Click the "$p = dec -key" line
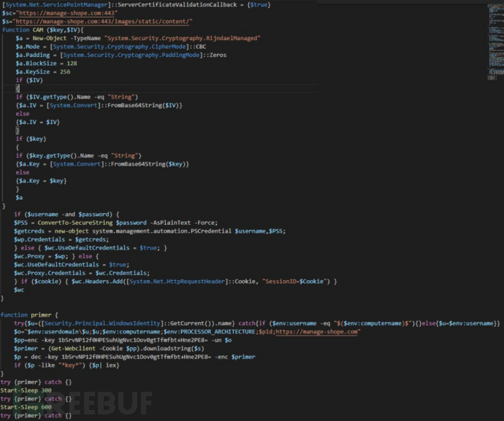 pyautogui.click(x=134, y=357)
